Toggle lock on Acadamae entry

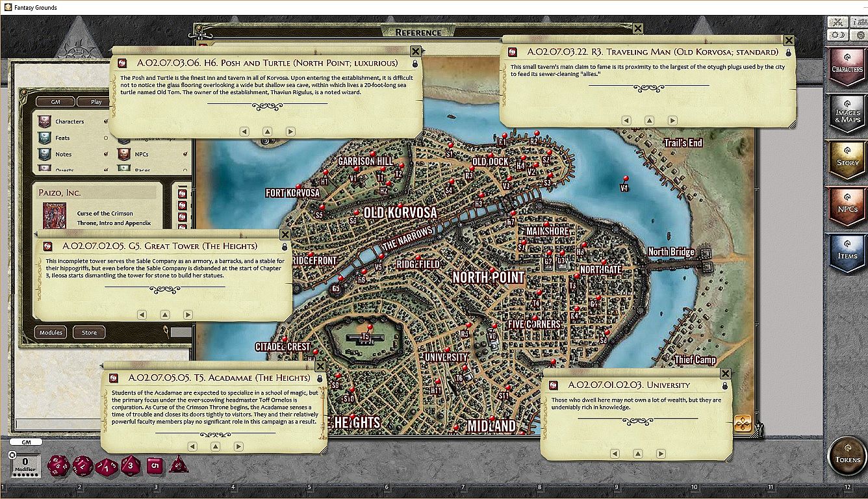319,378
